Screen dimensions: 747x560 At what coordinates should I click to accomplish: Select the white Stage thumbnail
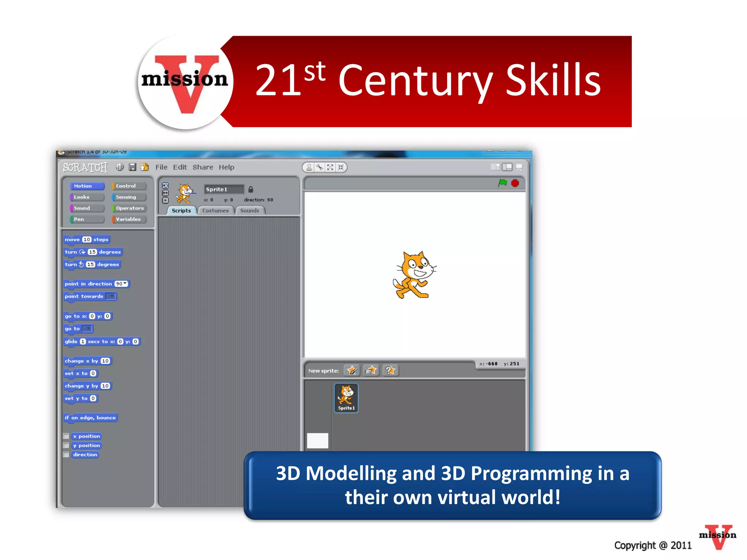pos(318,440)
